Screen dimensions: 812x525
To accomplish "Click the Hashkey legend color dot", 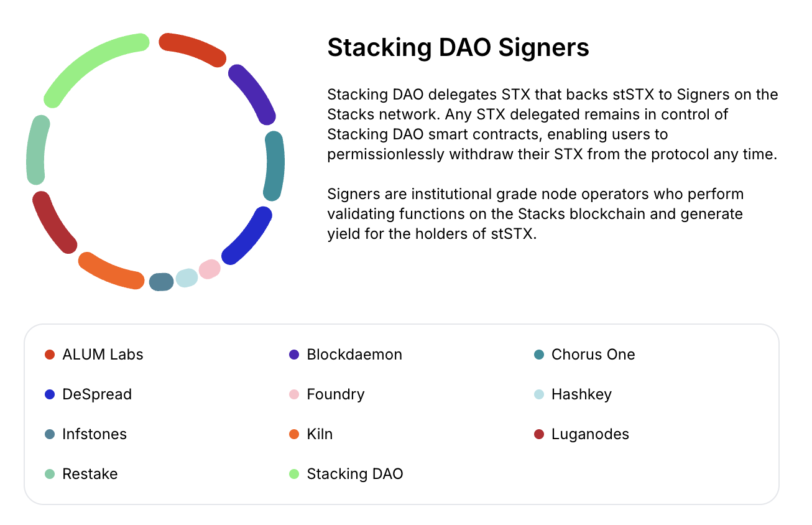I will [x=539, y=394].
